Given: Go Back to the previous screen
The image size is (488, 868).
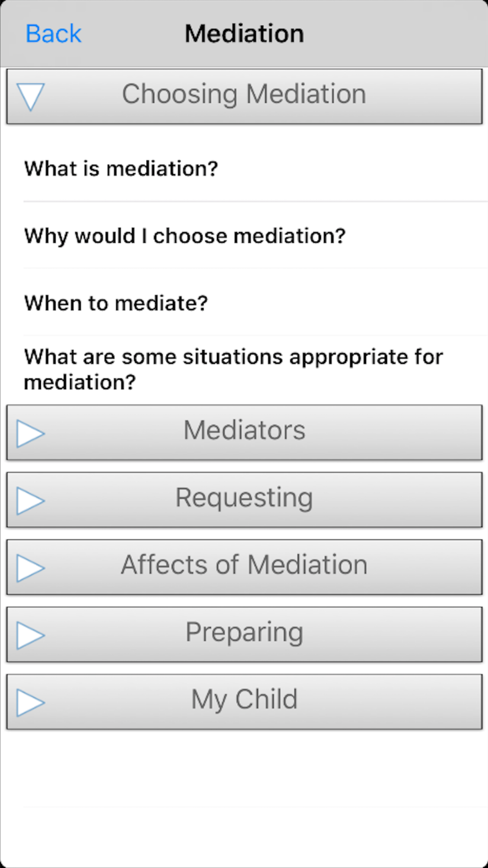Looking at the screenshot, I should pos(53,34).
